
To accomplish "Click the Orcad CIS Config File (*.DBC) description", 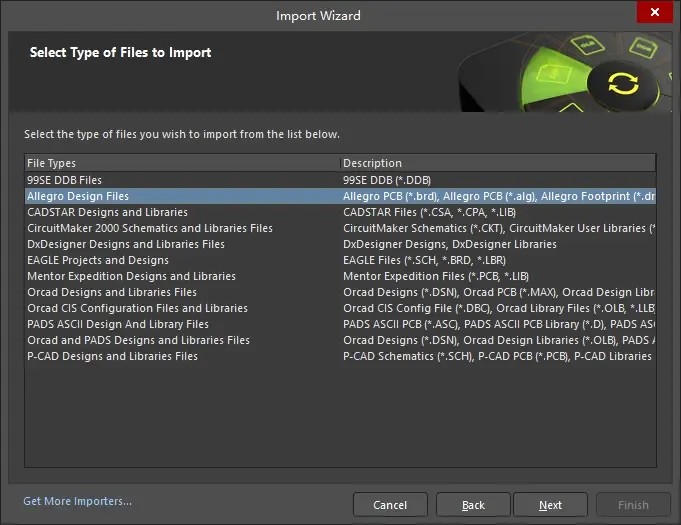I will 499,308.
